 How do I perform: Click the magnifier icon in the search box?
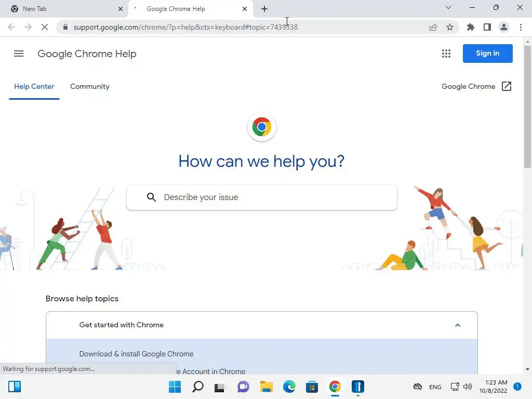151,197
